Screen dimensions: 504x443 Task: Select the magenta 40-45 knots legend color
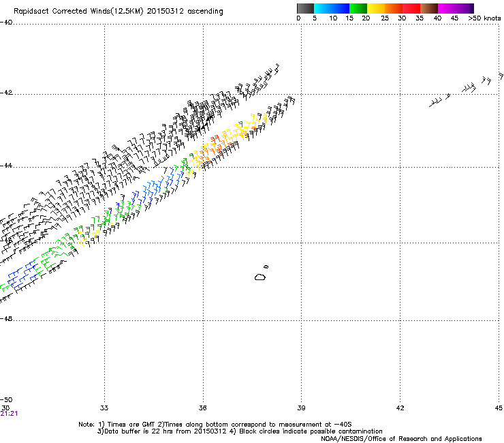click(x=447, y=8)
